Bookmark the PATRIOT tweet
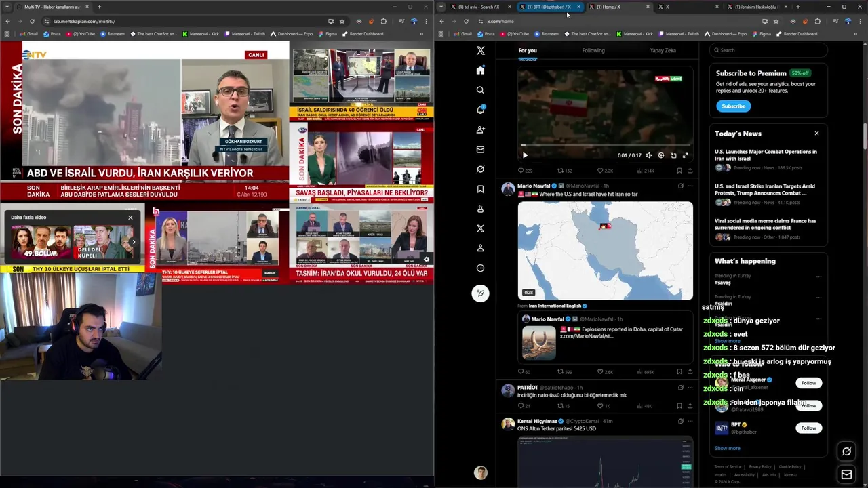This screenshot has height=488, width=868. [x=679, y=406]
